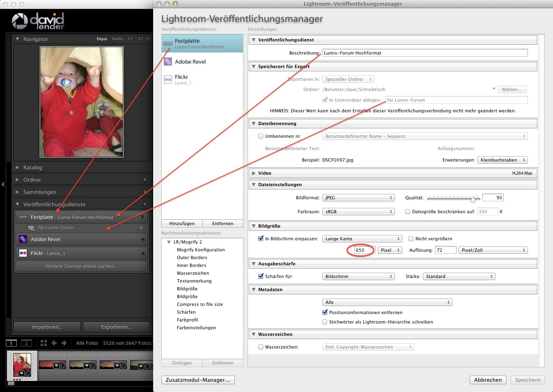Enable the Umbenennen in checkbox
Image resolution: width=553 pixels, height=392 pixels.
pyautogui.click(x=261, y=136)
